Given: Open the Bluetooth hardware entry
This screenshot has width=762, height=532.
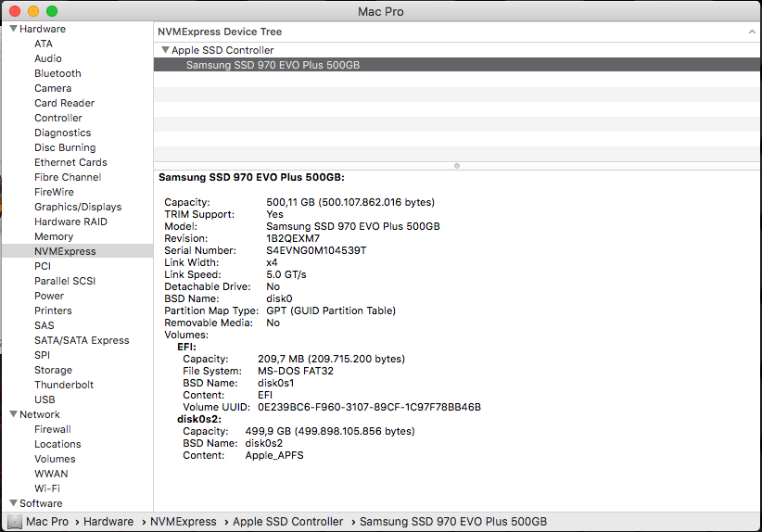Looking at the screenshot, I should click(57, 73).
